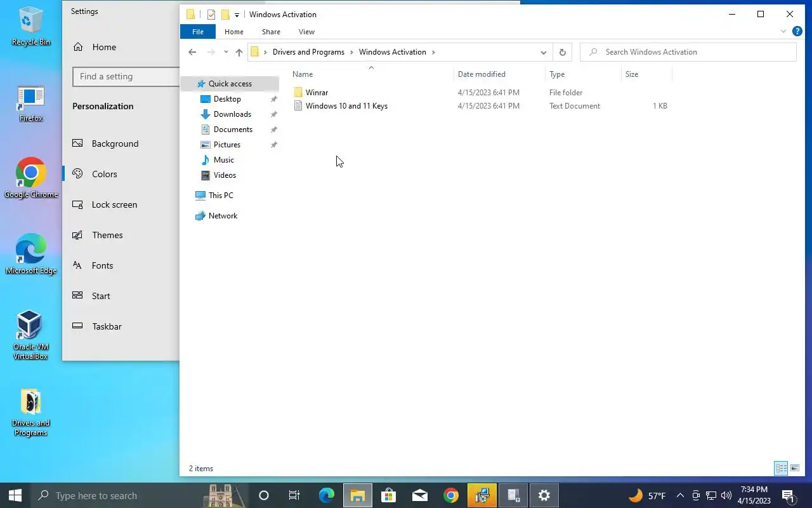Click the Find a setting search box
The width and height of the screenshot is (812, 508).
click(126, 76)
